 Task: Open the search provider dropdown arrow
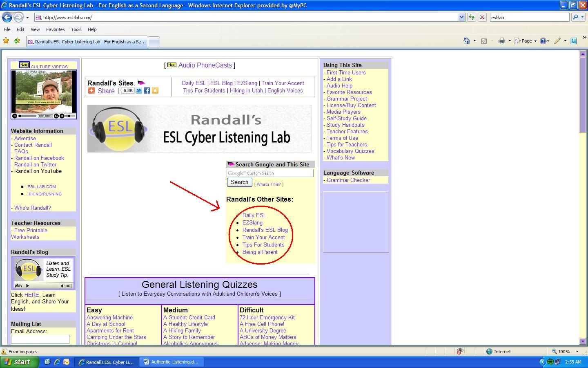tap(583, 17)
